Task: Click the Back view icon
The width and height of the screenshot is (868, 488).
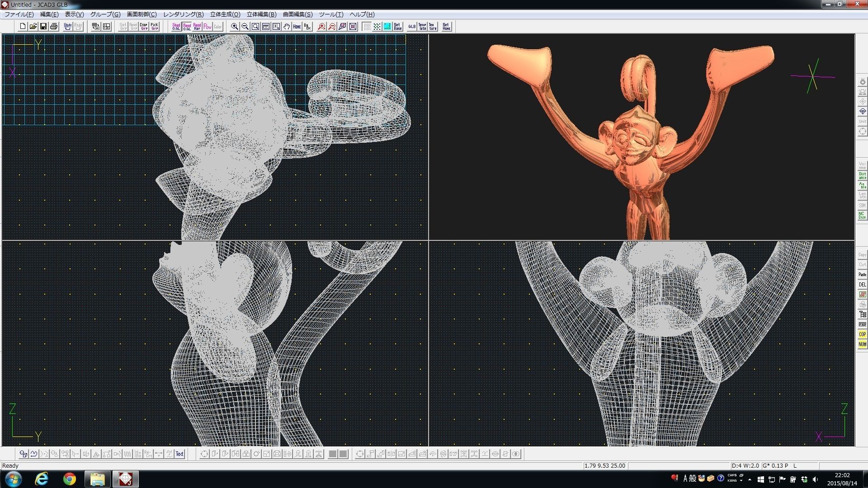Action: click(x=307, y=27)
